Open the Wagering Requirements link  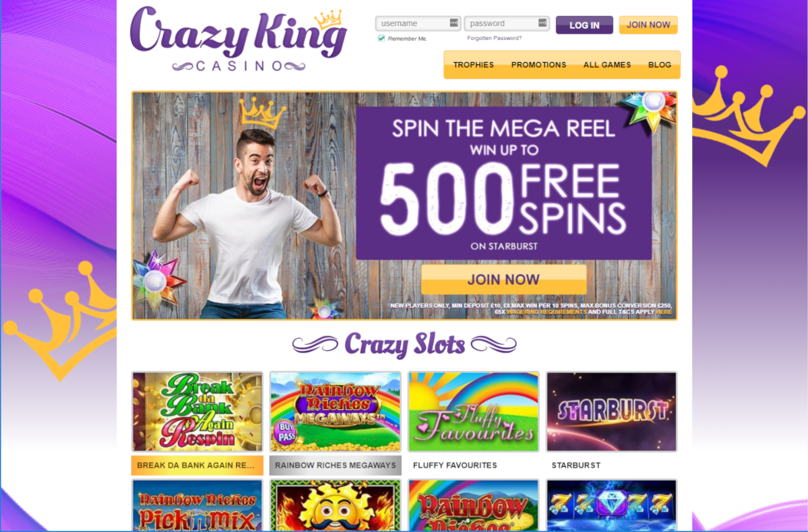(x=547, y=312)
